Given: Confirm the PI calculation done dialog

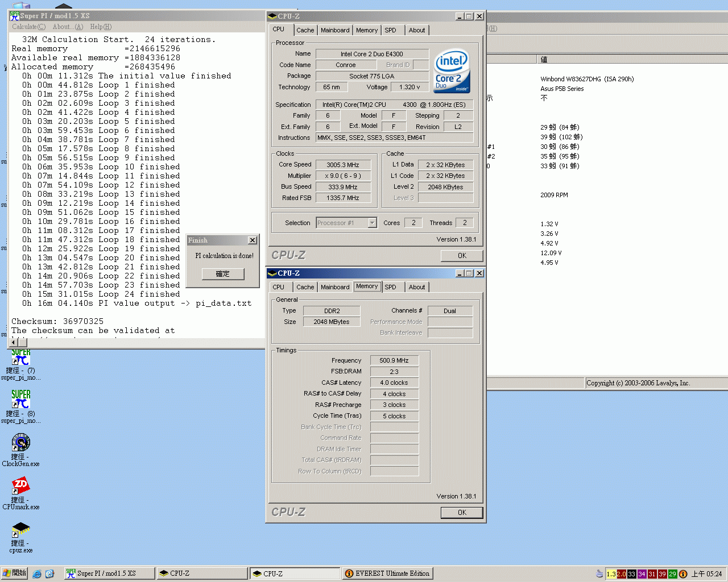Looking at the screenshot, I should pos(223,274).
